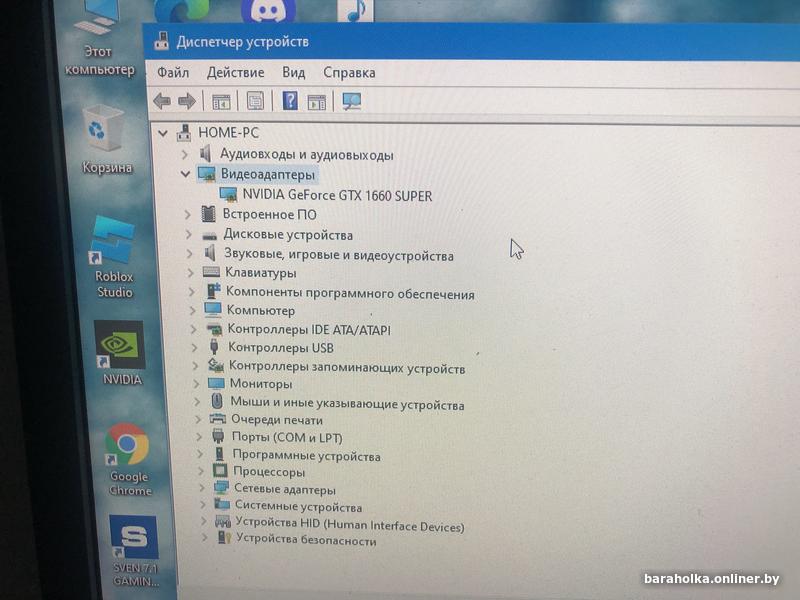Click the Встроенное ПО chip icon

click(208, 214)
